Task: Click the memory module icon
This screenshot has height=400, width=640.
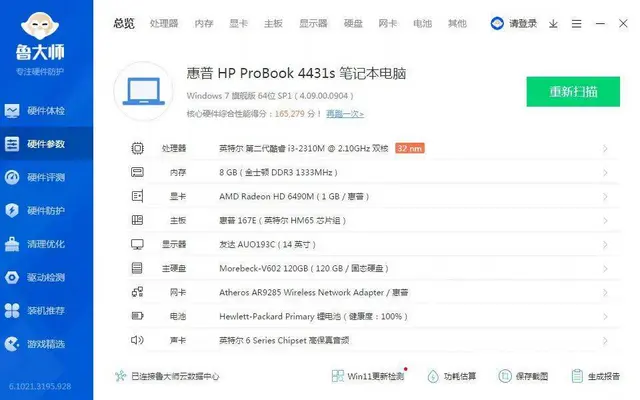Action: (138, 172)
